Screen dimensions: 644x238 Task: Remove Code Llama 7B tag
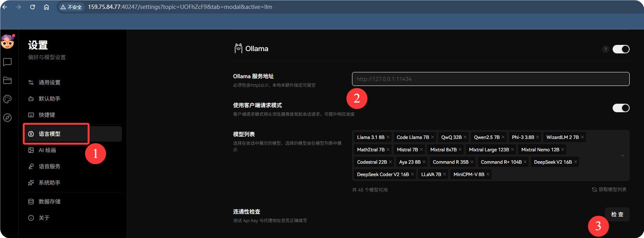pyautogui.click(x=433, y=137)
